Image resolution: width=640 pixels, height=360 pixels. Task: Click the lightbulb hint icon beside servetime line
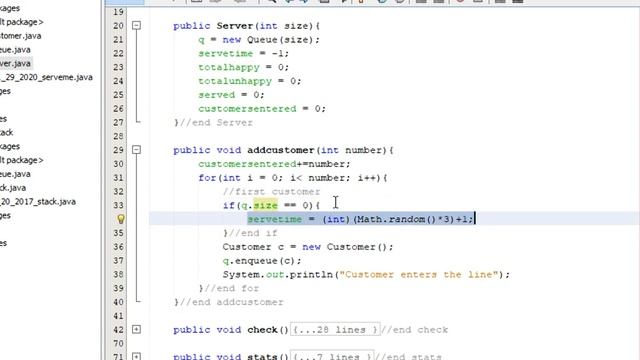(121, 219)
